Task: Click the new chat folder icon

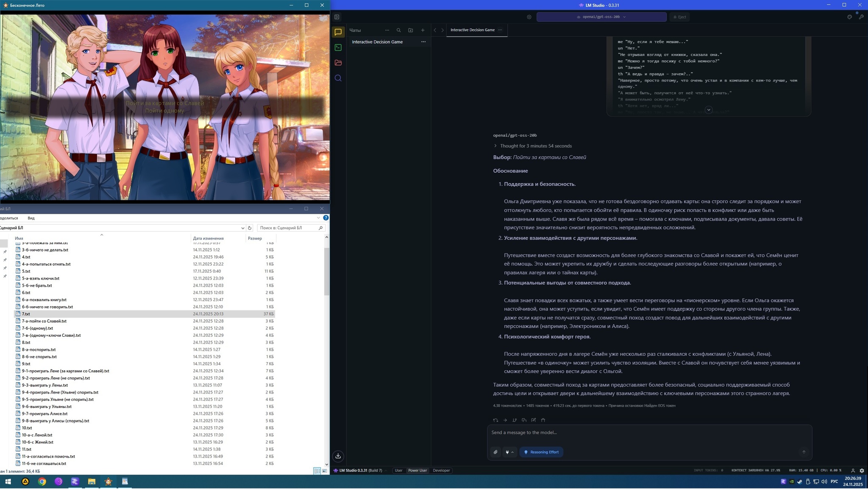Action: click(410, 30)
